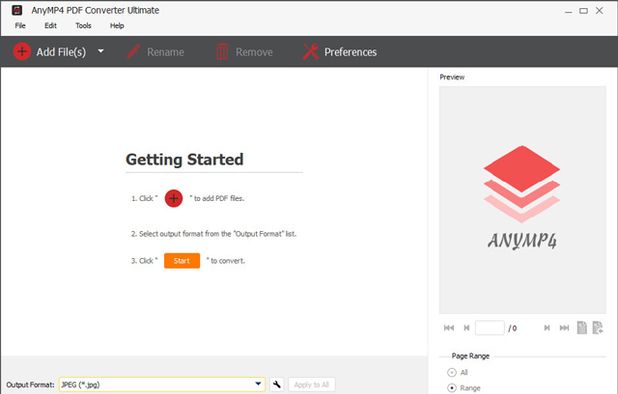This screenshot has height=394, width=618.
Task: Click the Rename pencil toolbar item
Action: click(x=156, y=52)
